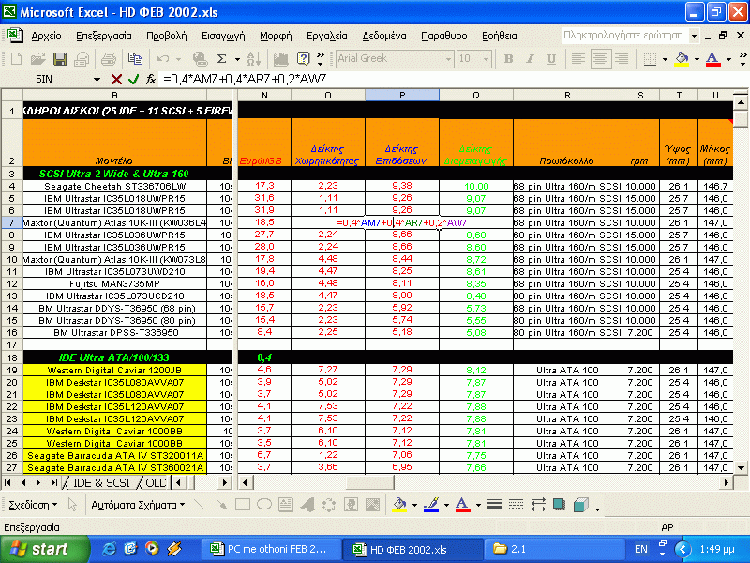Open the Αρχείο menu
The height and width of the screenshot is (563, 750).
click(x=46, y=36)
